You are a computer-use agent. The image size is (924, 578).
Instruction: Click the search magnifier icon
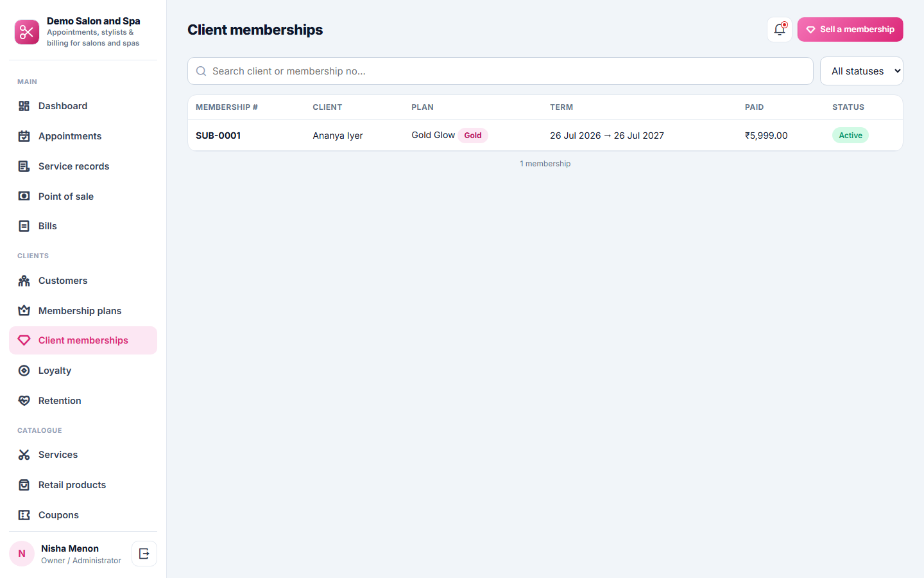[201, 71]
